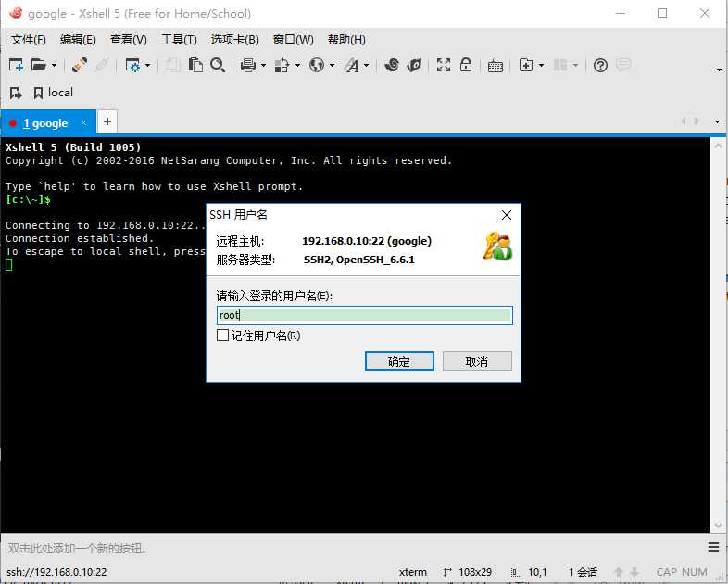
Task: Click the virtual keyboard icon
Action: [x=496, y=66]
